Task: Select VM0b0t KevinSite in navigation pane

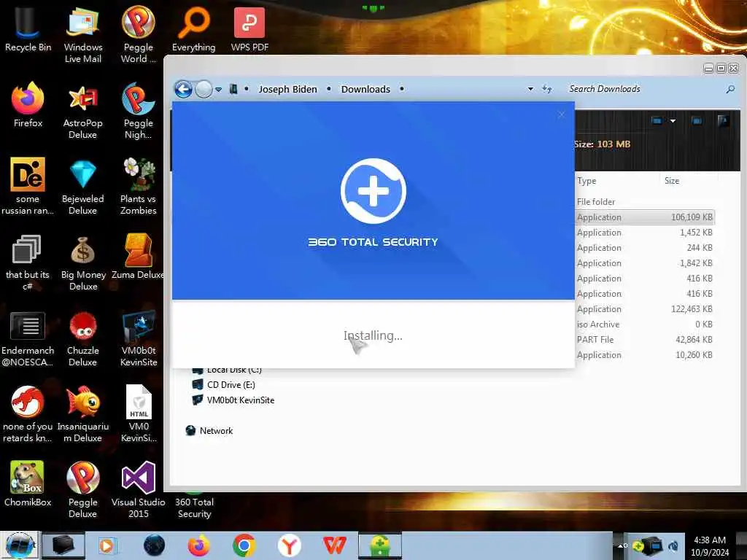Action: (233, 400)
